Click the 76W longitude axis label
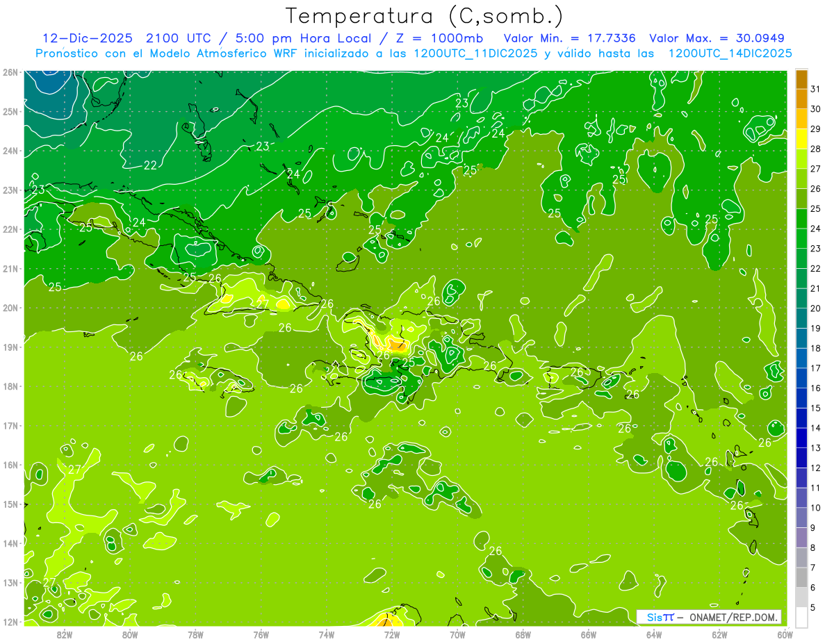 coord(261,634)
